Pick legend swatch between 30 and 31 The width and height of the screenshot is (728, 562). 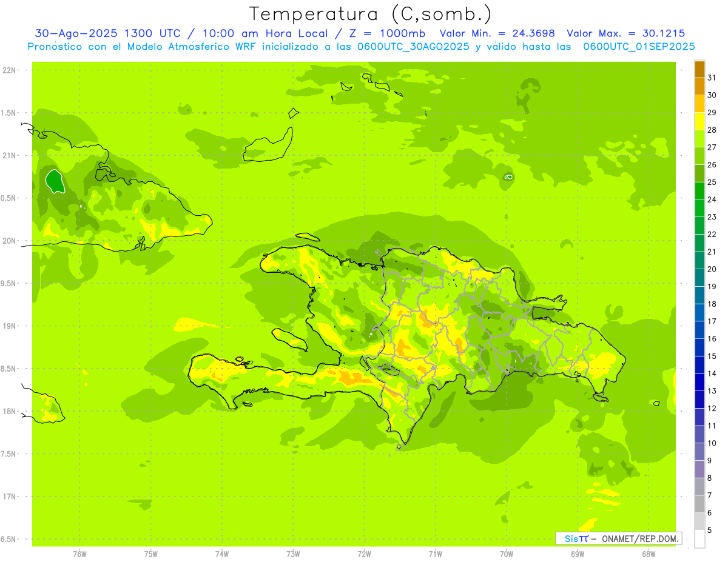(x=699, y=87)
